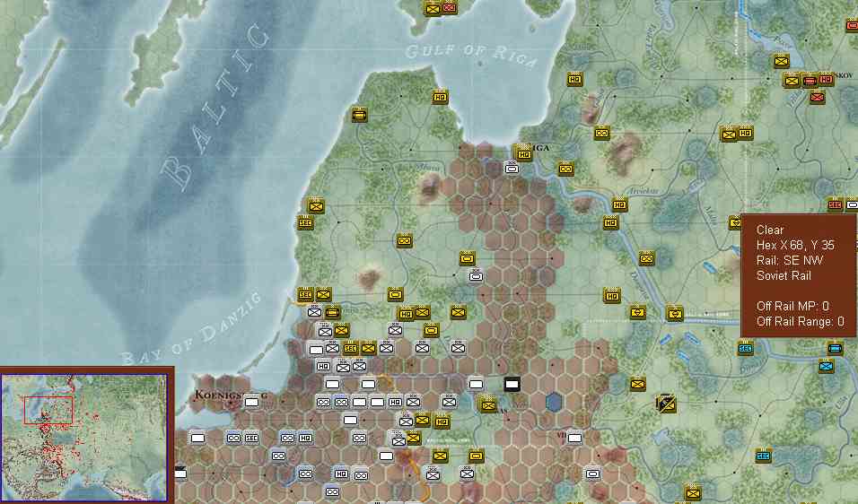Select the yellow infantry counter by the lake north of Pskov
This screenshot has width=858, height=504.
click(x=781, y=61)
